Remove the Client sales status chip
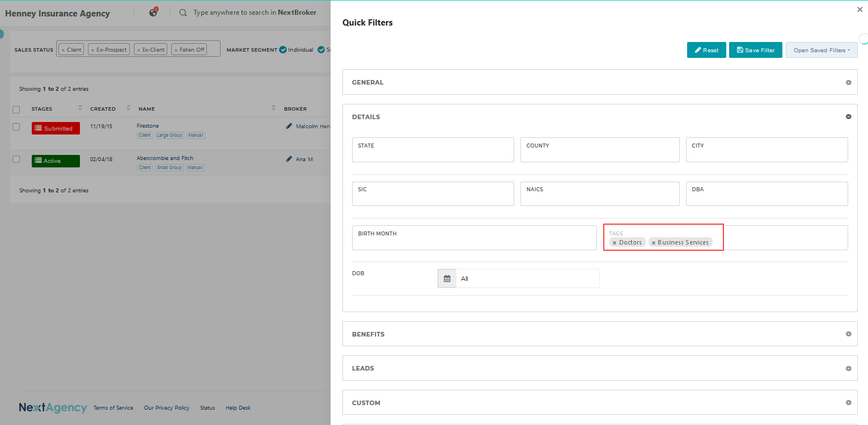Image resolution: width=868 pixels, height=425 pixels. coord(63,50)
